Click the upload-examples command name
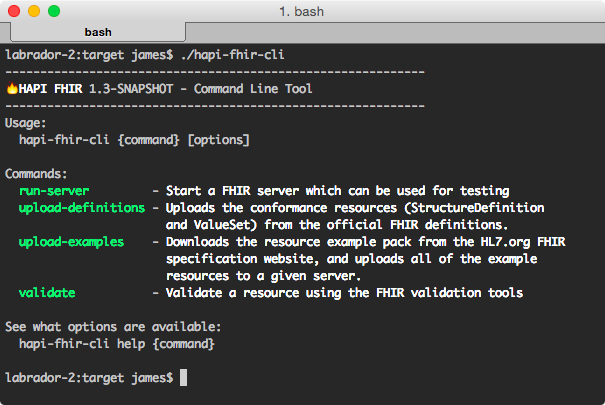605x405 pixels. (71, 241)
